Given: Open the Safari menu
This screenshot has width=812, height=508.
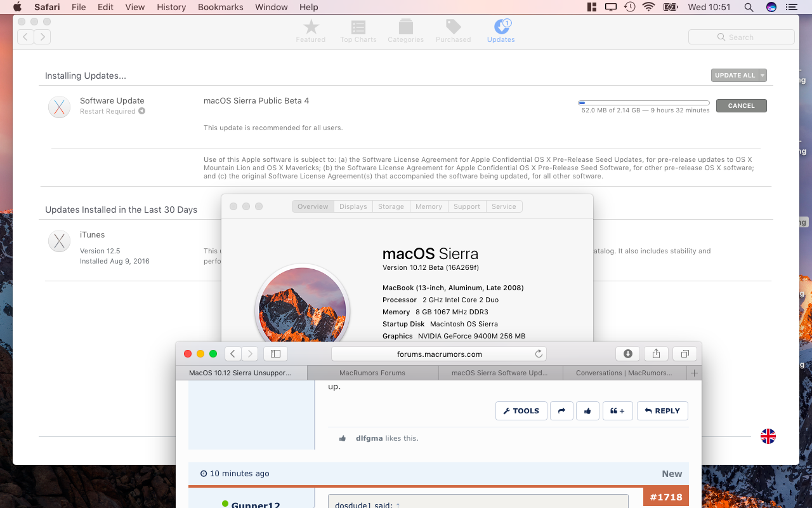Looking at the screenshot, I should coord(47,7).
